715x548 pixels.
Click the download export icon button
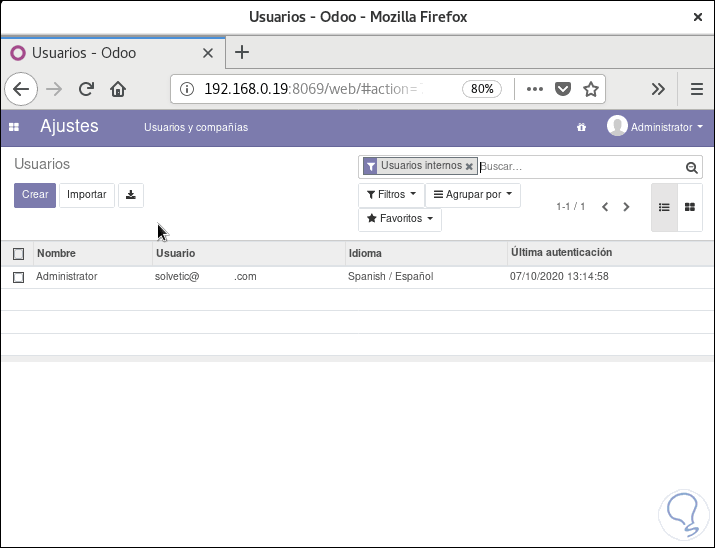pos(131,195)
